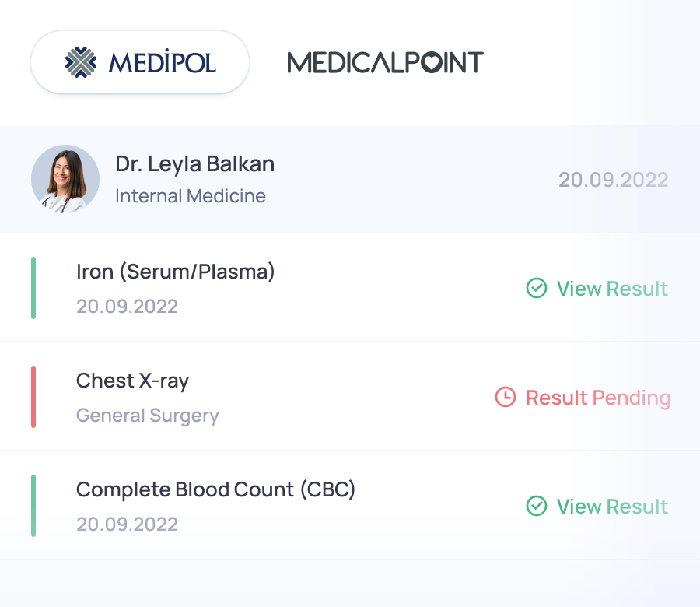This screenshot has height=607, width=700.
Task: View Result for Complete Blood Count (CBC)
Action: [612, 507]
